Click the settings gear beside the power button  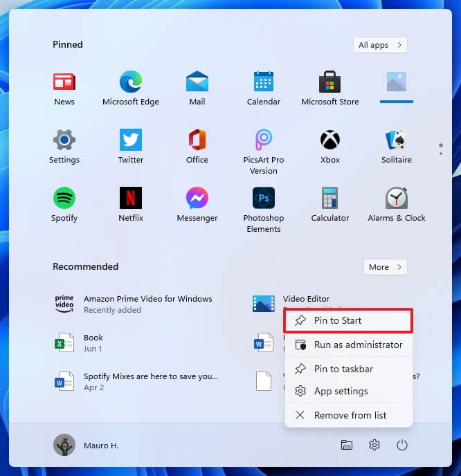[x=374, y=445]
